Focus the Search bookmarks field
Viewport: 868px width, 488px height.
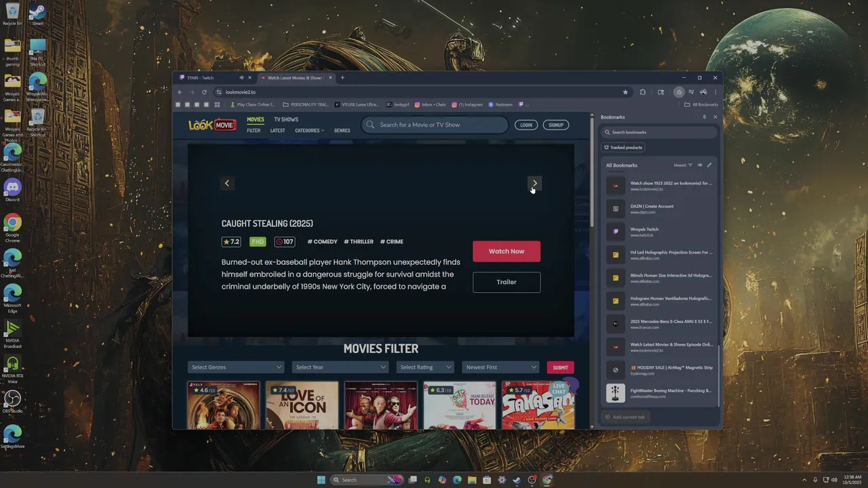point(660,132)
